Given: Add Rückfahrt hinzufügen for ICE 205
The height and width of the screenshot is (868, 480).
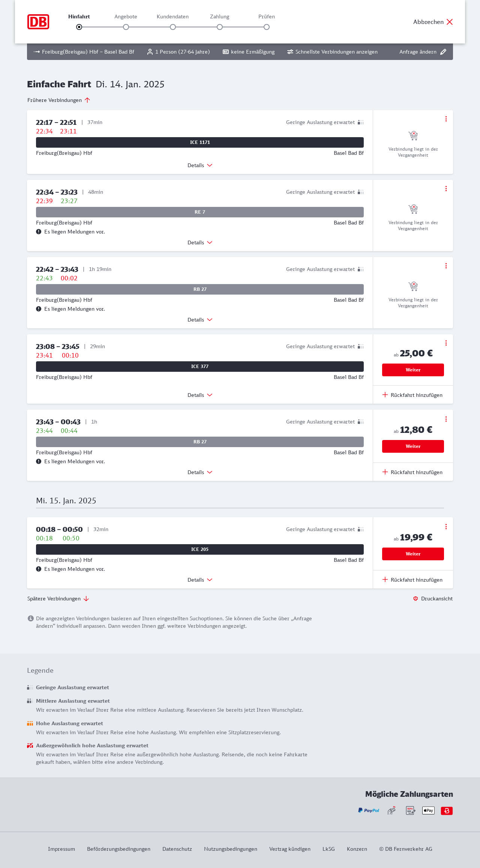Looking at the screenshot, I should pyautogui.click(x=412, y=580).
